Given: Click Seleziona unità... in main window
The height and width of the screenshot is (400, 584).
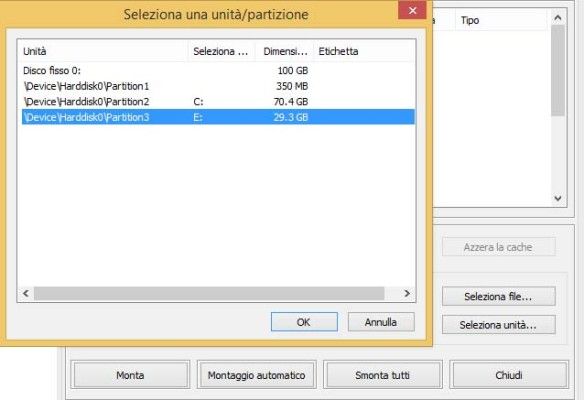Looking at the screenshot, I should 499,325.
